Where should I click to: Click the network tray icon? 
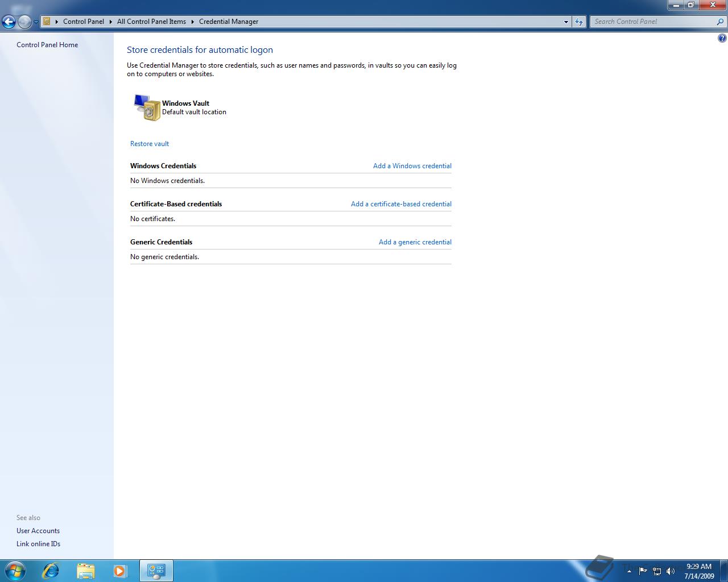click(x=657, y=571)
